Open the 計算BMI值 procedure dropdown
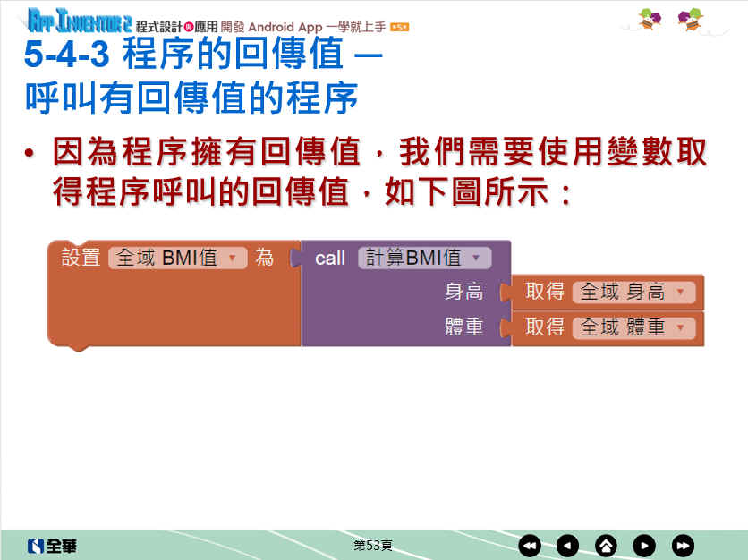Image resolution: width=748 pixels, height=560 pixels. click(475, 258)
